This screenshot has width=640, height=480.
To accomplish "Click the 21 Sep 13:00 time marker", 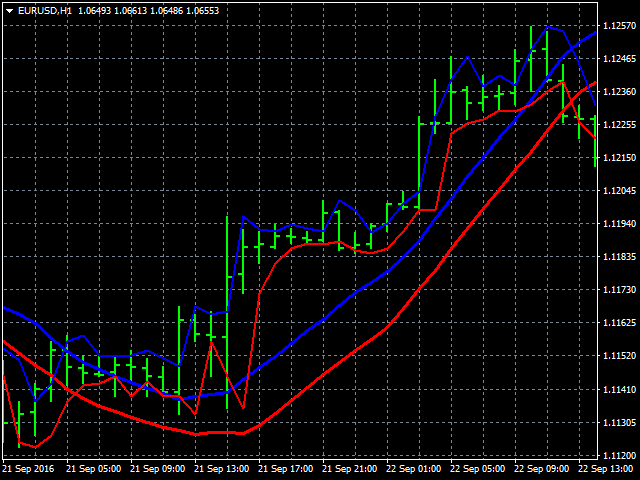I will click(221, 468).
